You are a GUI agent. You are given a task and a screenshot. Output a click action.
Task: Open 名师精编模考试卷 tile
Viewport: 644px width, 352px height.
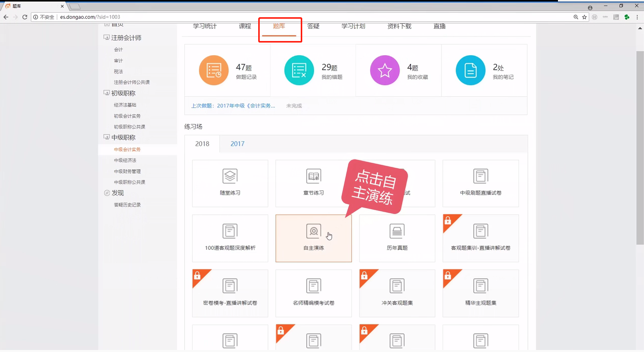tap(313, 293)
